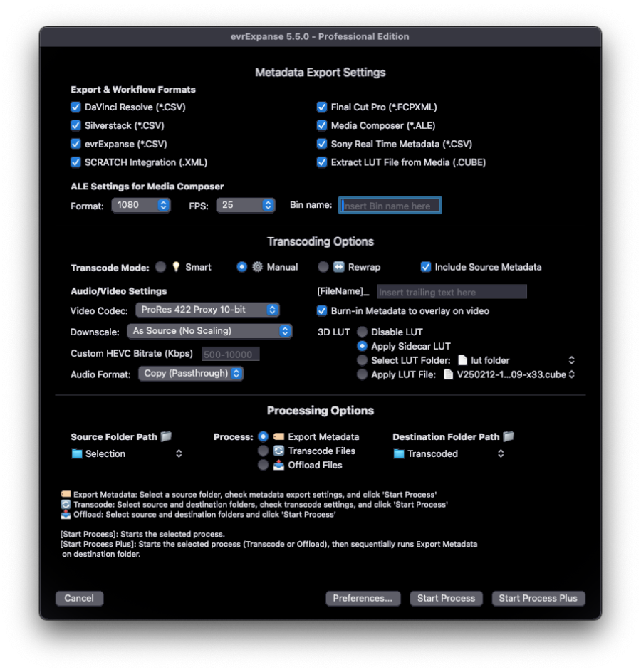Image resolution: width=641 pixels, height=672 pixels.
Task: Click the Cancel button
Action: point(79,598)
